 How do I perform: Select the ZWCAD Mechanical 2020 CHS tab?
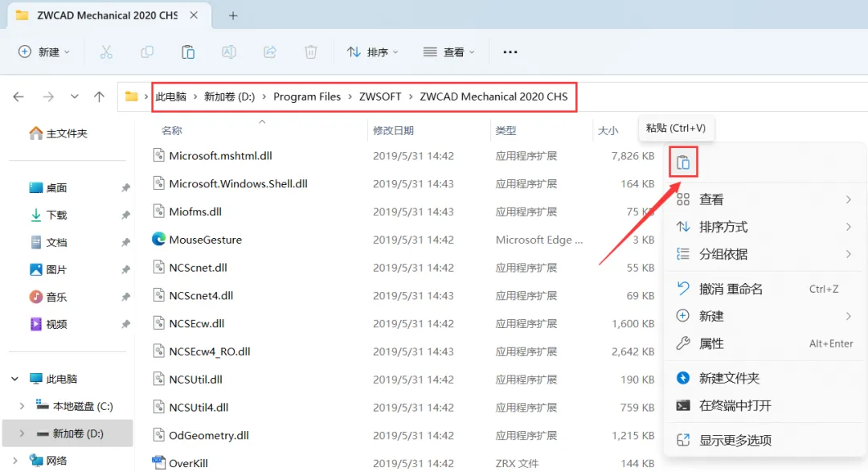click(109, 15)
